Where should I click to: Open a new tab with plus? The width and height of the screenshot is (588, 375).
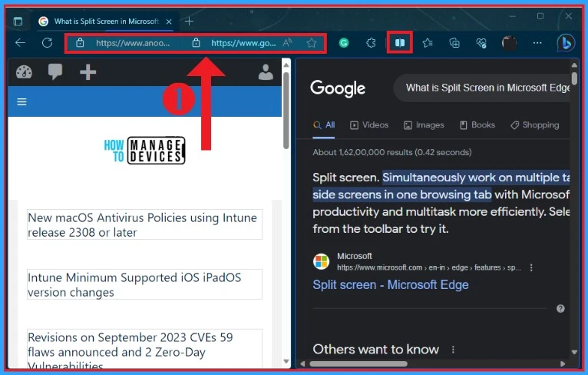[x=189, y=22]
